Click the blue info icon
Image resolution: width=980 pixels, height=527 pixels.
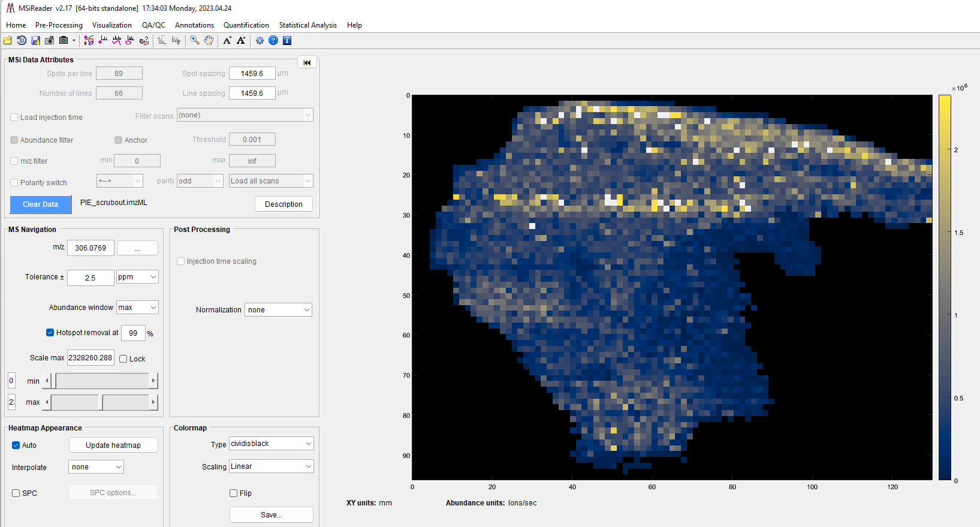point(287,40)
